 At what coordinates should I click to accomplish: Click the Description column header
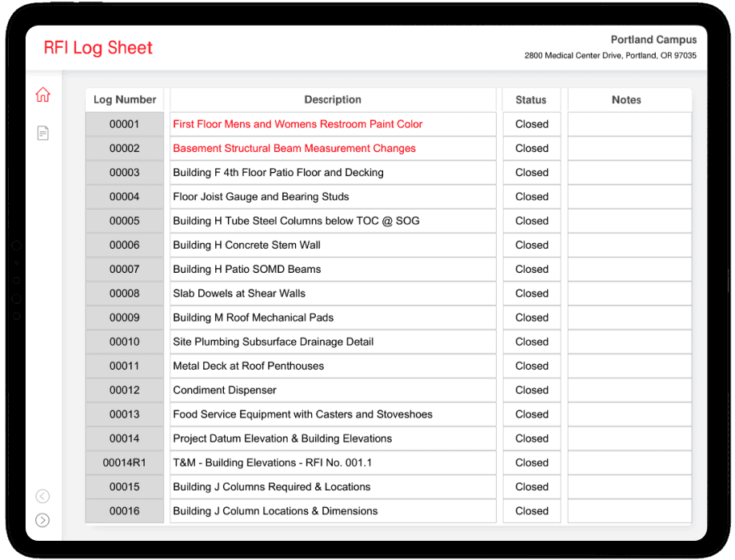pyautogui.click(x=333, y=100)
